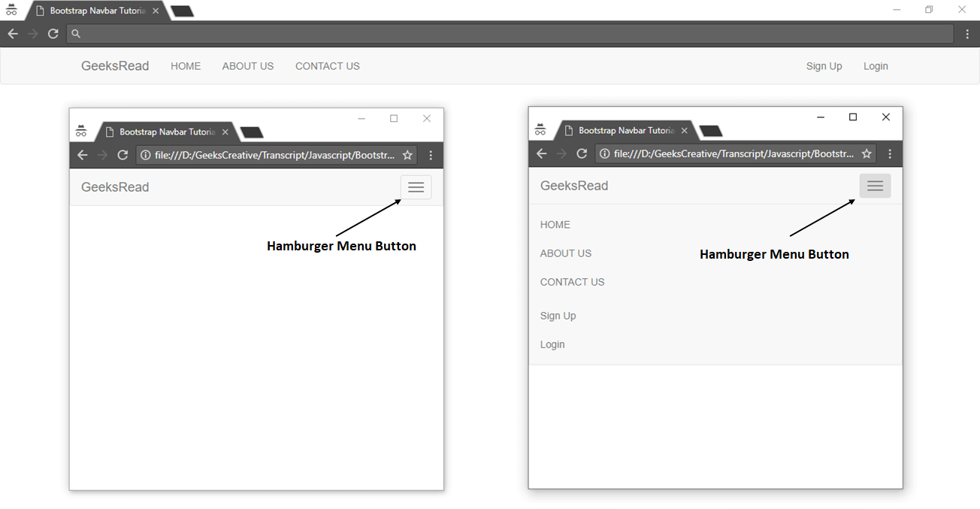The image size is (980, 509).
Task: Click the reload icon in the right mobile window
Action: [x=582, y=153]
